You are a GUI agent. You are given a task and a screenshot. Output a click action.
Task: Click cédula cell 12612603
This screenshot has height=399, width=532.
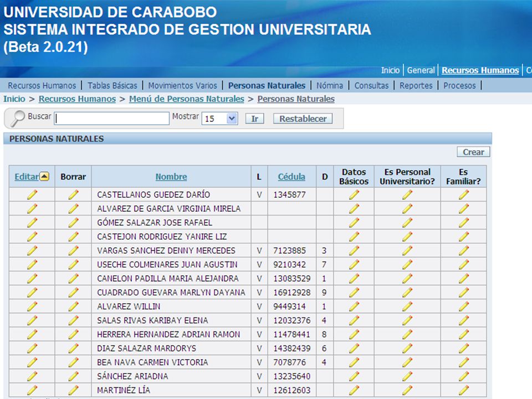(x=292, y=390)
